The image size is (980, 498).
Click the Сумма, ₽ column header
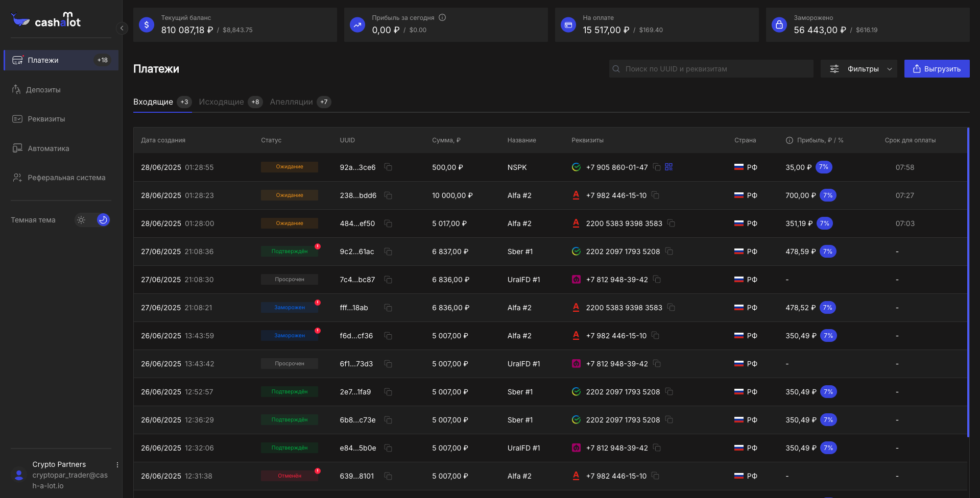click(446, 140)
